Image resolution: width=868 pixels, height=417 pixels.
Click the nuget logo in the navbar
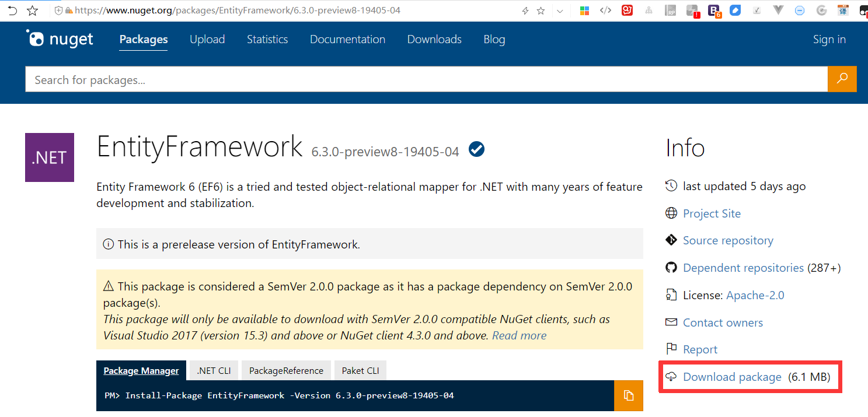(59, 38)
